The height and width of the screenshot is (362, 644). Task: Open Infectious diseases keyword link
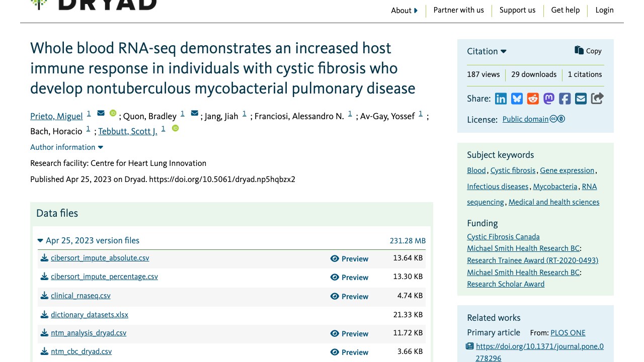[498, 187]
